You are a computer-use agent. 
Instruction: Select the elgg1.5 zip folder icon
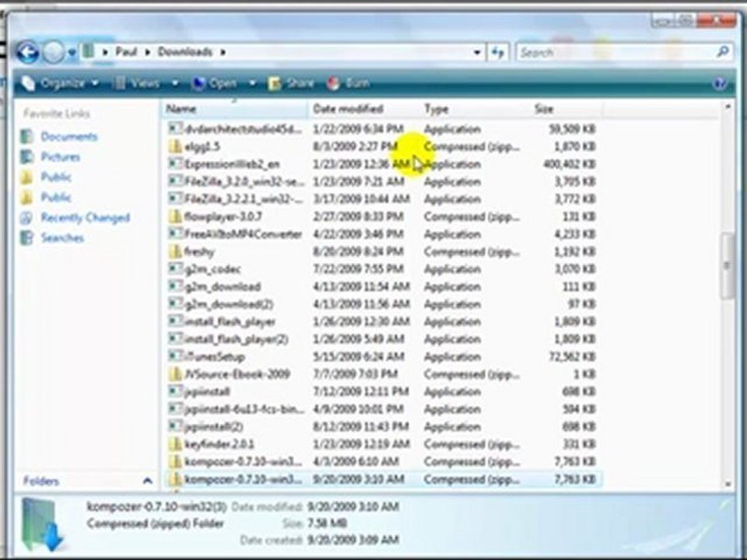coord(175,146)
